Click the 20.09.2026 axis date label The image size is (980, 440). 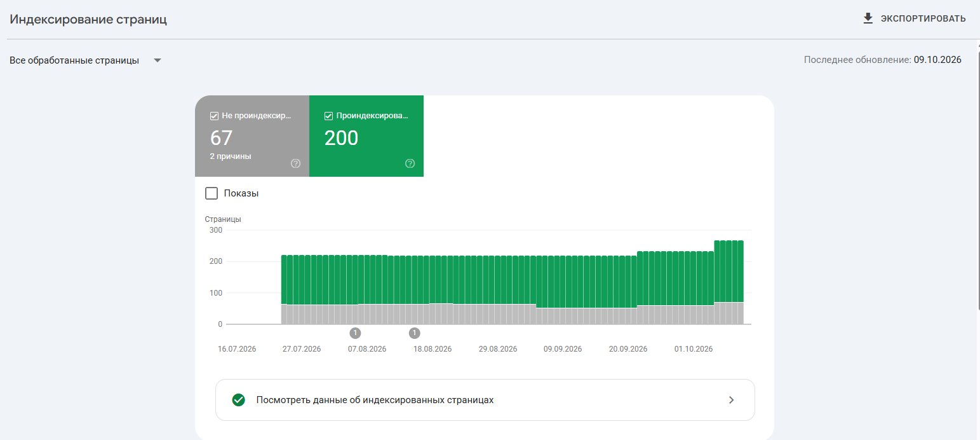tap(628, 349)
